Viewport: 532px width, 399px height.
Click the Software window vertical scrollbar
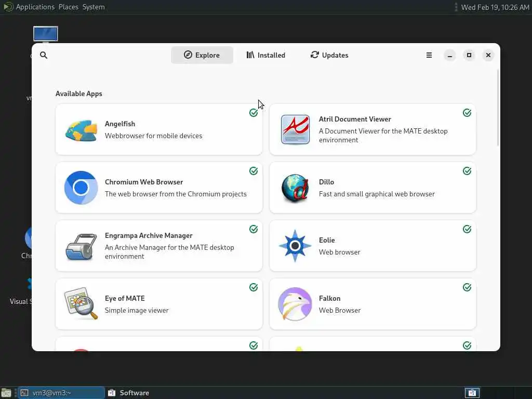tap(498, 108)
